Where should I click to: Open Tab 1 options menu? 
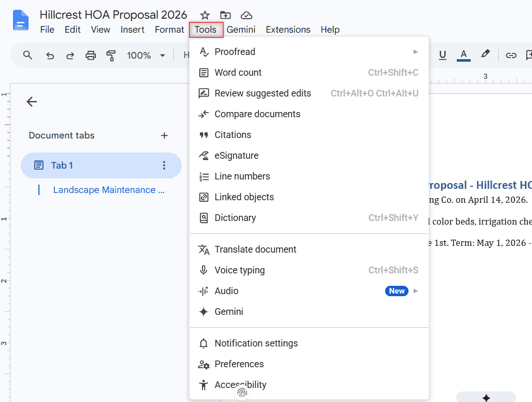[x=164, y=165]
